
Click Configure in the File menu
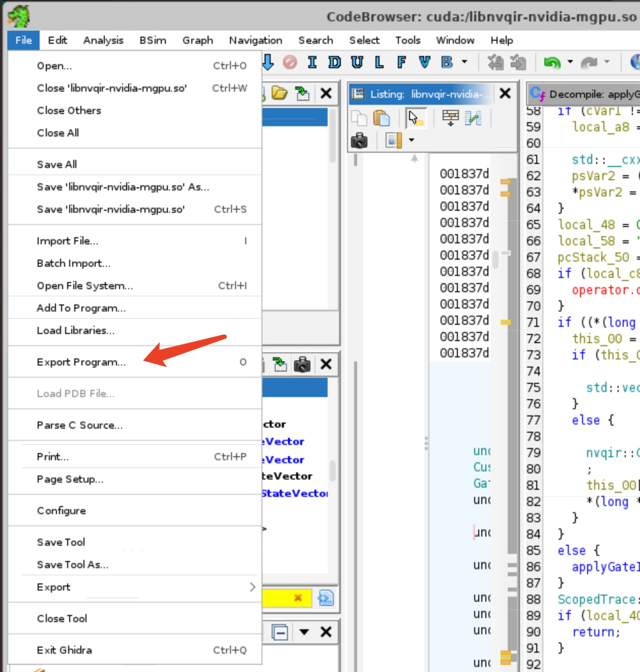(135, 511)
